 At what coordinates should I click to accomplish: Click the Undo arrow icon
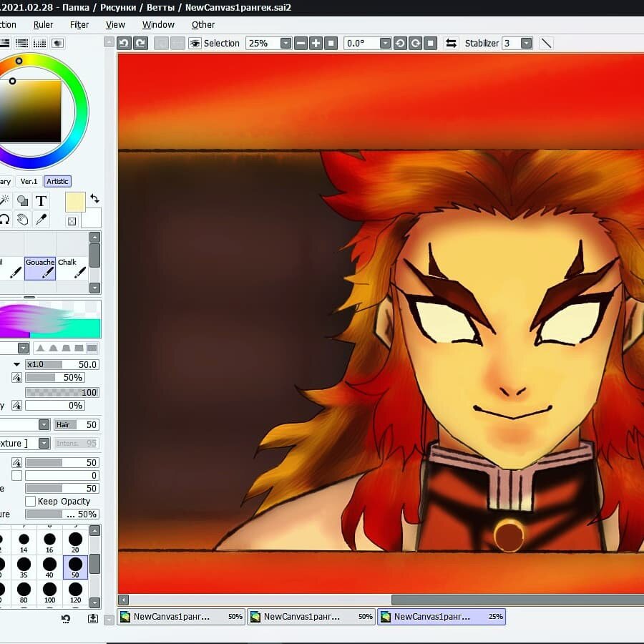click(124, 43)
